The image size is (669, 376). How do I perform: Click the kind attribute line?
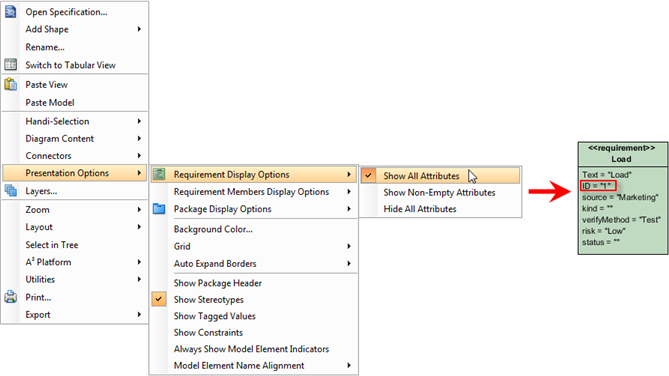click(597, 208)
